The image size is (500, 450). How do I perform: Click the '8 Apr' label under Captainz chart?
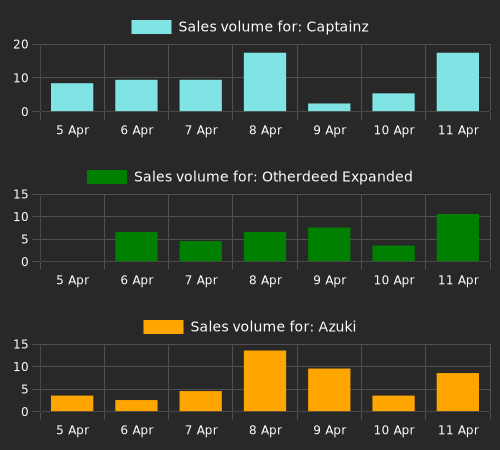tap(265, 130)
